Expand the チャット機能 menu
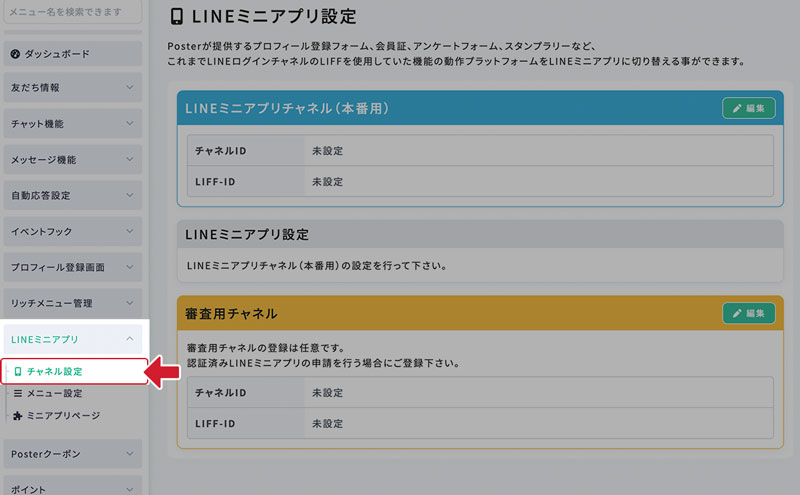 72,124
